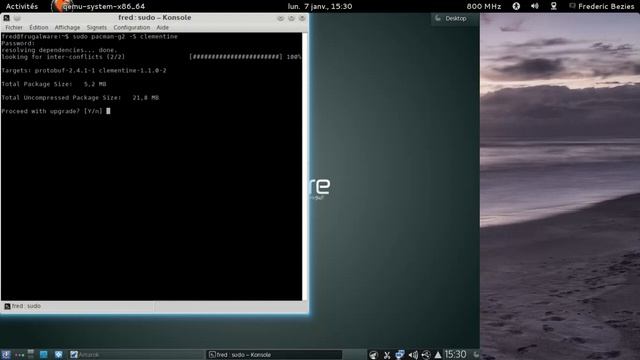Open the accessibility icon in GNOME top bar

click(516, 6)
